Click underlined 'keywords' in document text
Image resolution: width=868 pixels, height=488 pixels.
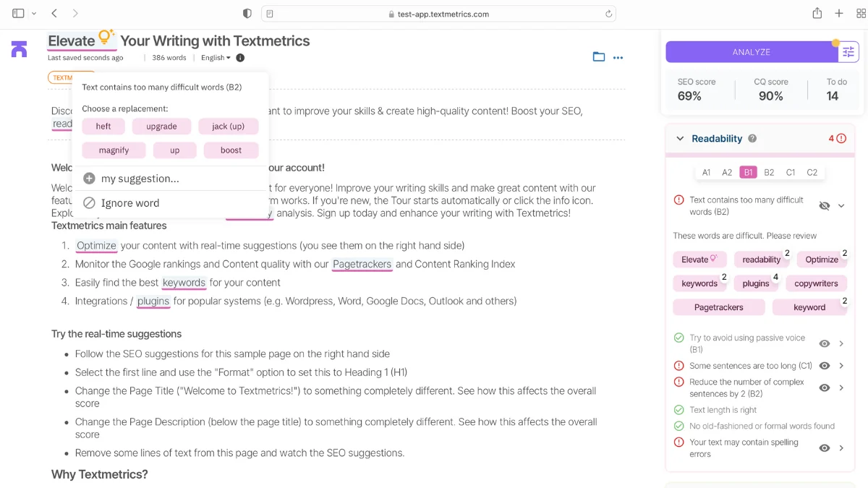(x=184, y=283)
